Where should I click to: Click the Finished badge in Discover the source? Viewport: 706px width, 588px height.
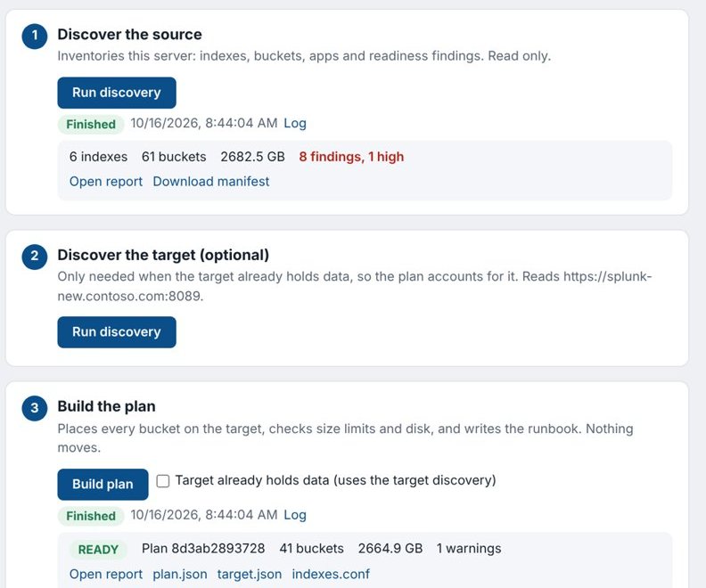tap(91, 124)
